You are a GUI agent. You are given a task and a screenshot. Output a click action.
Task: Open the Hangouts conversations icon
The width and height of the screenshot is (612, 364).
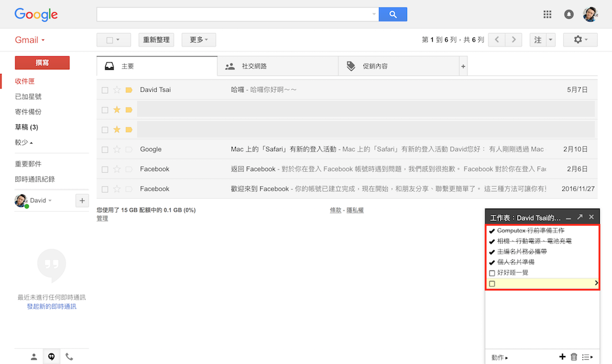51,357
